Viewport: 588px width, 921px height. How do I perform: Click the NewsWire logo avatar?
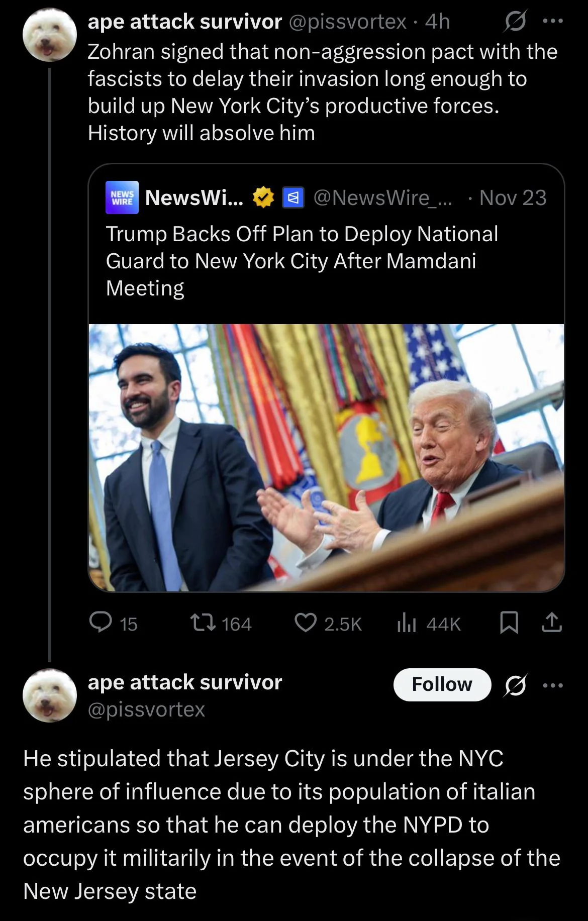pyautogui.click(x=122, y=197)
